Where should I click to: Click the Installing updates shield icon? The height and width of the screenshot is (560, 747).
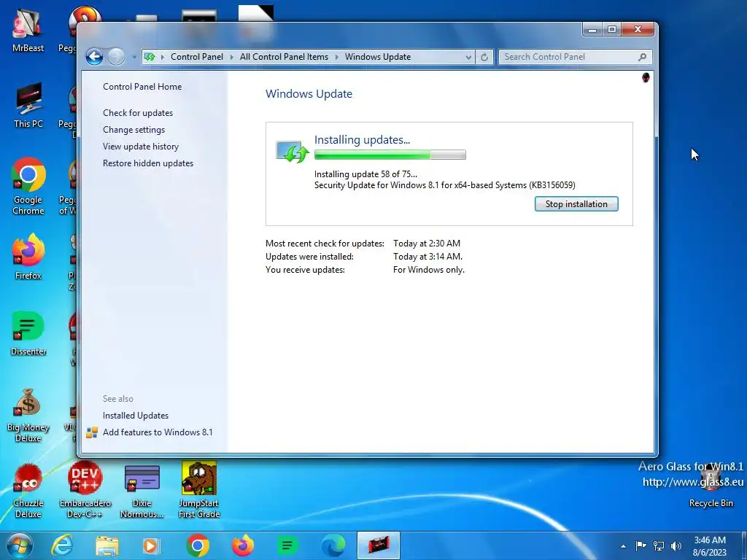[x=292, y=152]
